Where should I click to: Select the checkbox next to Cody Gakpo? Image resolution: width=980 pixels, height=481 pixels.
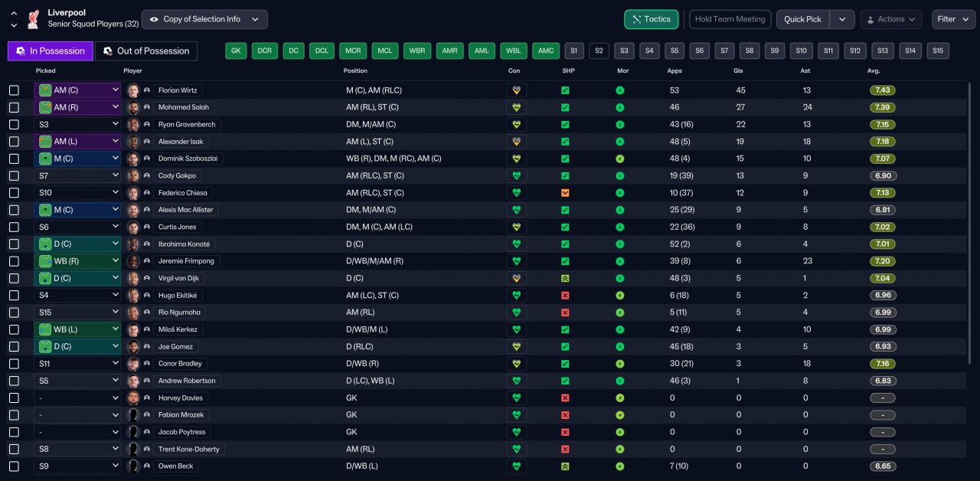(14, 176)
